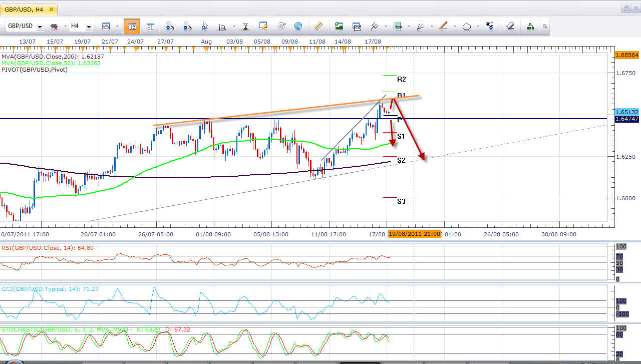The width and height of the screenshot is (641, 364).
Task: Expand the Fibonacci tool dropdown arrow
Action: [x=409, y=26]
